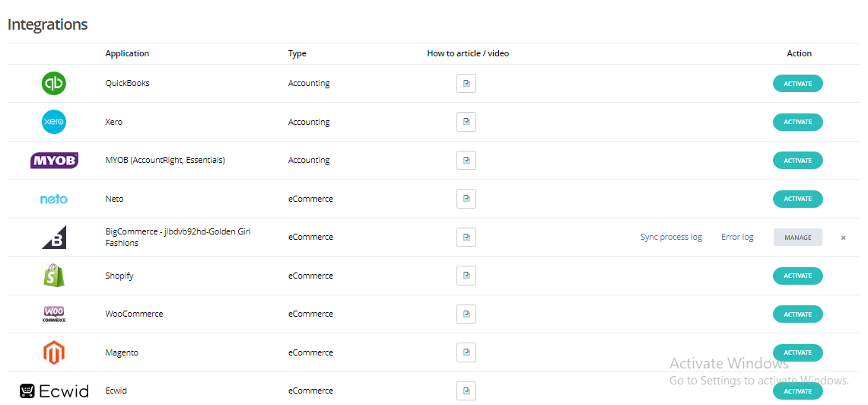Click the Xero logo icon
868x405 pixels.
pos(54,122)
